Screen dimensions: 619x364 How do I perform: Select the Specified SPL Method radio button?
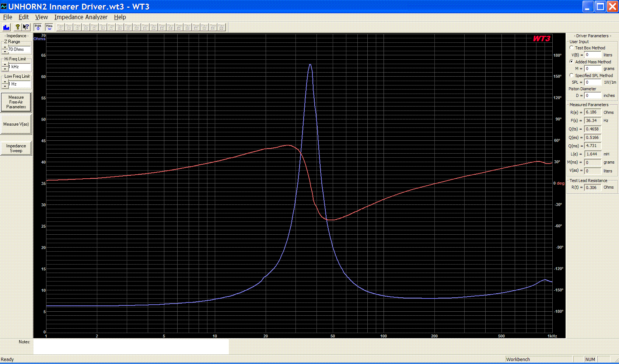coord(571,75)
